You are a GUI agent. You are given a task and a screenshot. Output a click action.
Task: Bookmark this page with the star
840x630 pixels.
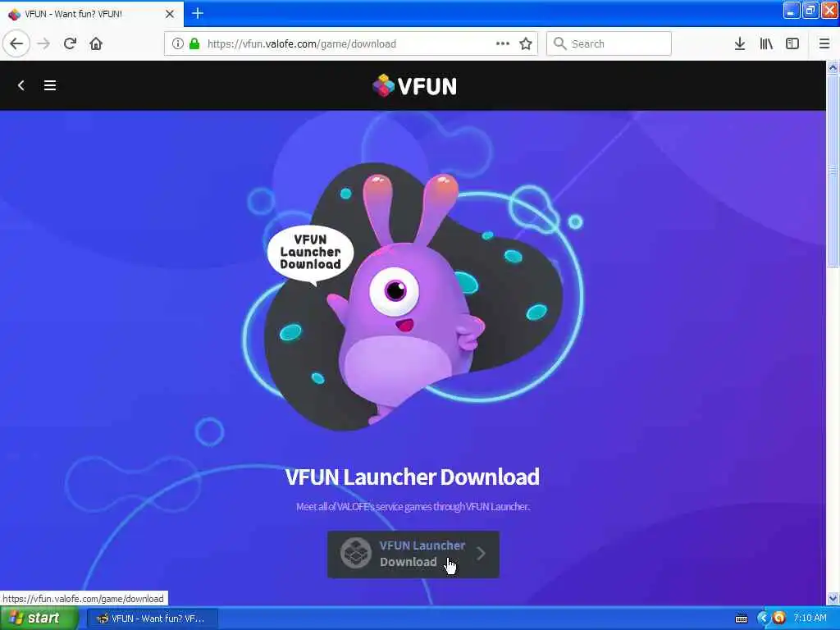(526, 43)
